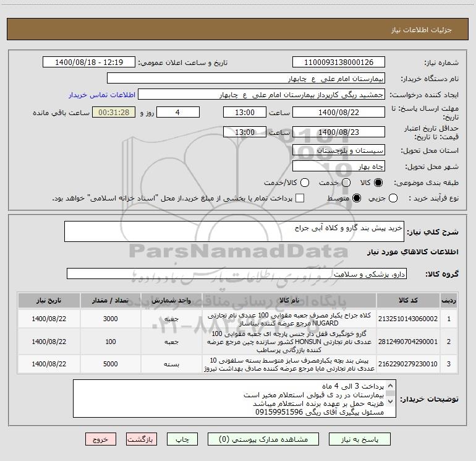Screen dimensions: 476x461
Task: Click buyer organization field بیمارستان امام علی
Action: coord(246,79)
